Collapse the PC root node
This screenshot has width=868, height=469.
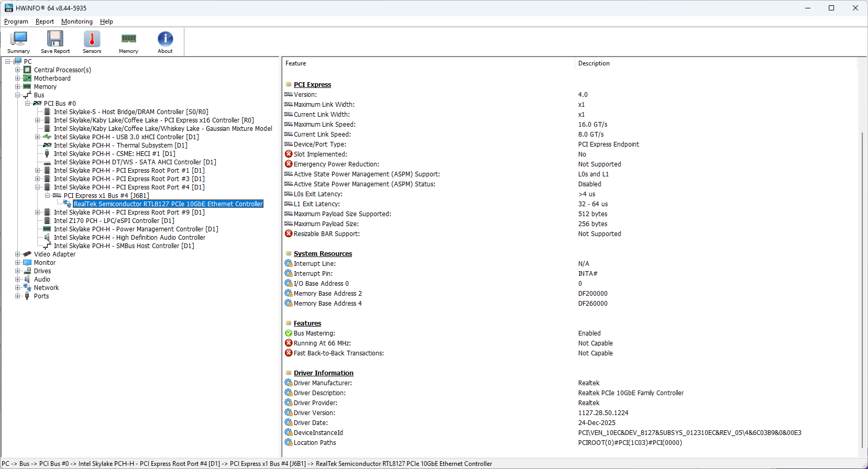pyautogui.click(x=8, y=62)
